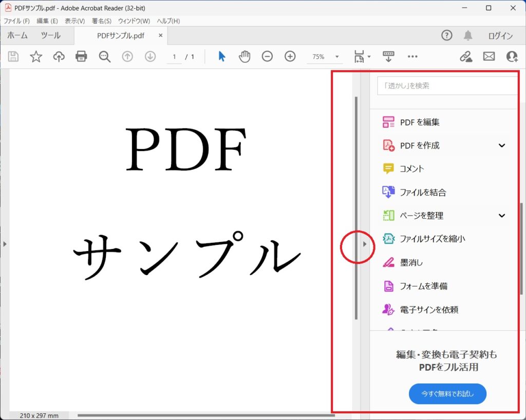Click the 「透かし」を検索 search field
This screenshot has height=420, width=526.
click(447, 86)
